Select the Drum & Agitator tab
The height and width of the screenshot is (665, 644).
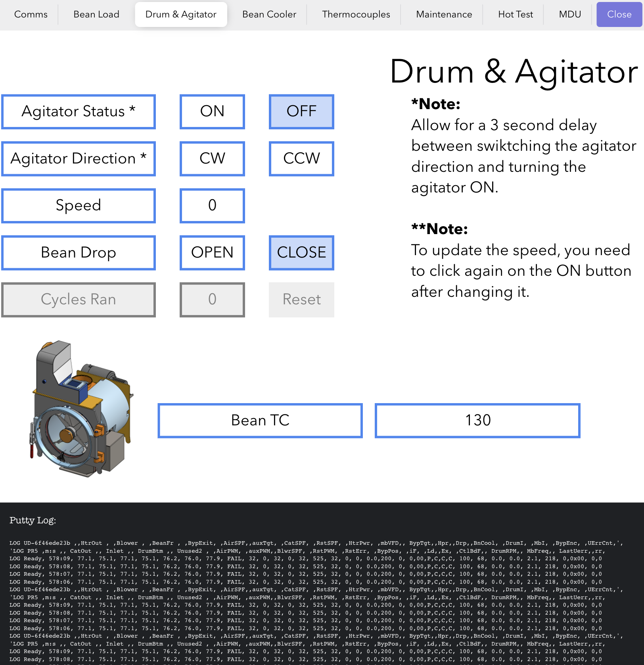(x=181, y=14)
